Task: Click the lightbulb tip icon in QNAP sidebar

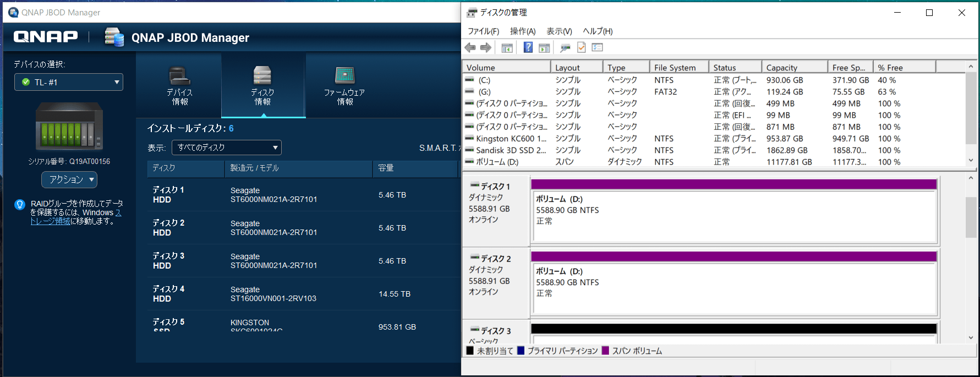Action: [x=20, y=205]
